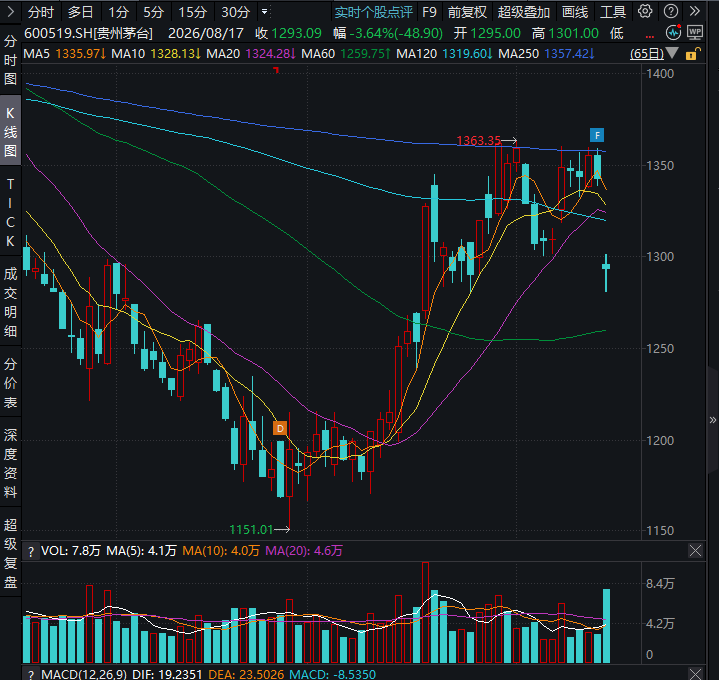Switch to the 分时图 side tab
Image resolution: width=719 pixels, height=680 pixels.
point(10,61)
